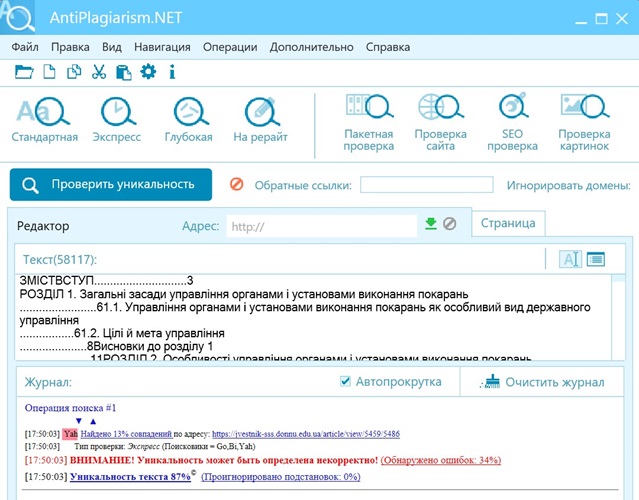The height and width of the screenshot is (500, 639).
Task: Launch Проверка сайта
Action: coord(441,122)
